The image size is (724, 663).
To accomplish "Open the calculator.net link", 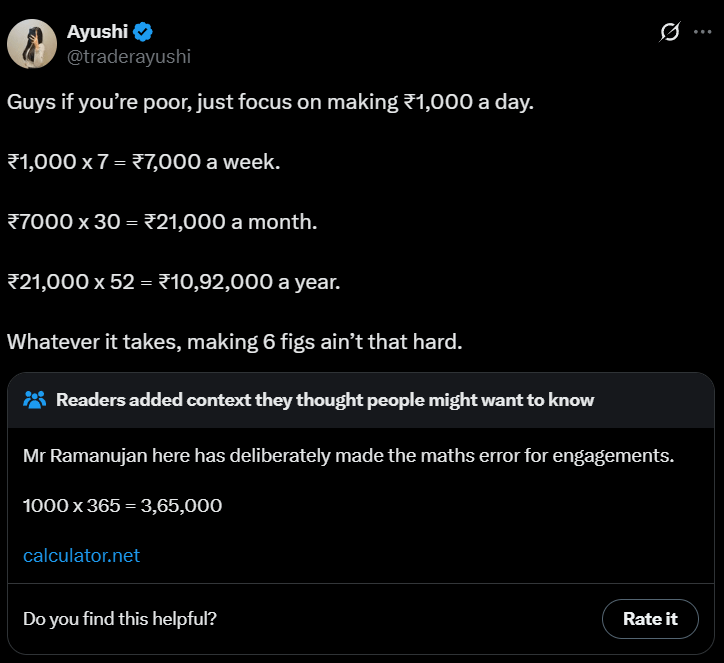I will pos(81,555).
